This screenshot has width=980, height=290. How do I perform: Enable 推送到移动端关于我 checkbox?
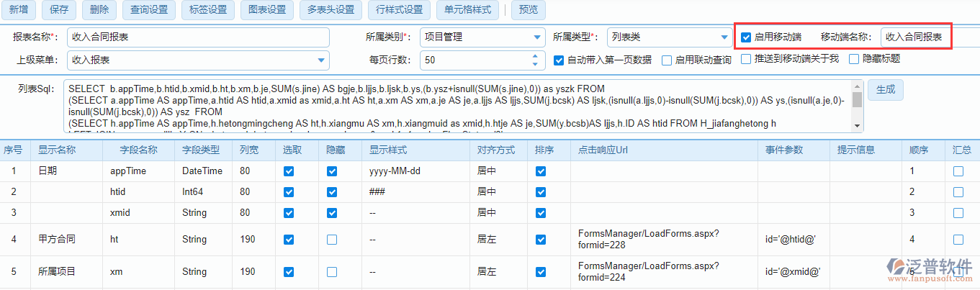click(746, 59)
